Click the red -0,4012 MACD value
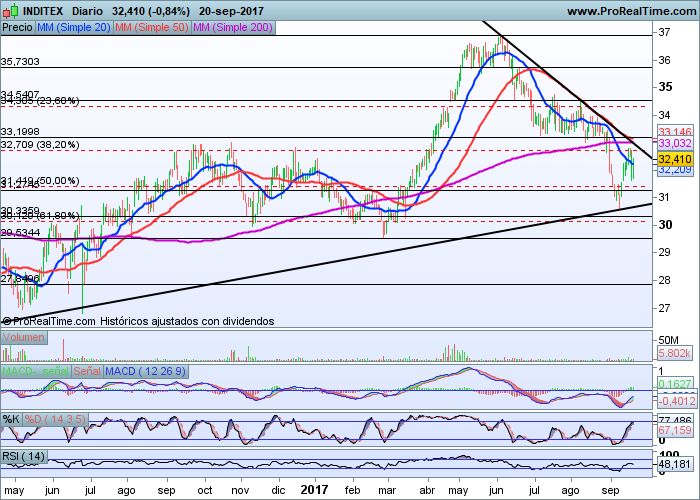 pyautogui.click(x=675, y=401)
